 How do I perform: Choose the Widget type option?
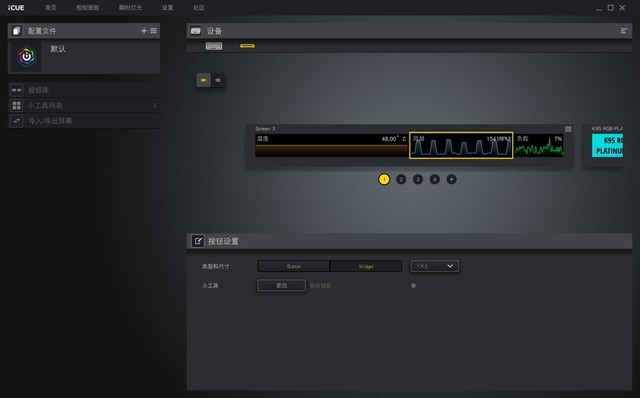click(366, 266)
